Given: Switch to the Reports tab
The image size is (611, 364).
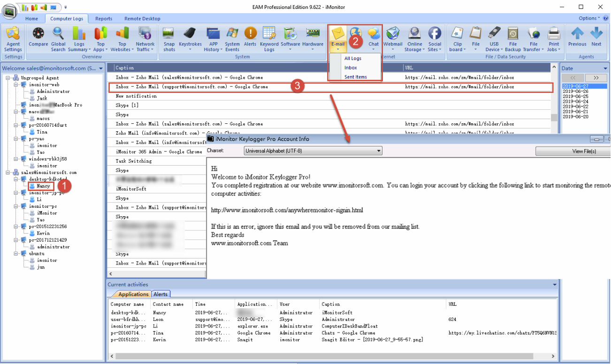Looking at the screenshot, I should click(x=104, y=19).
